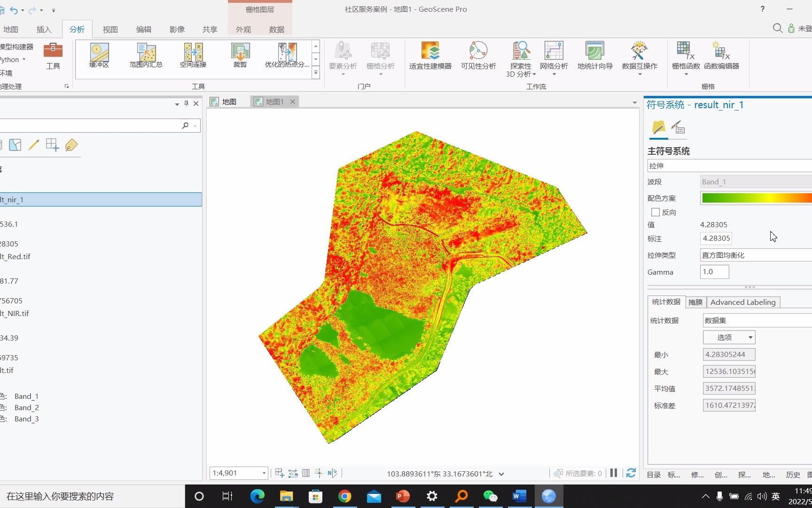Viewport: 812px width, 508px height.
Task: Refresh the map view
Action: tap(631, 473)
